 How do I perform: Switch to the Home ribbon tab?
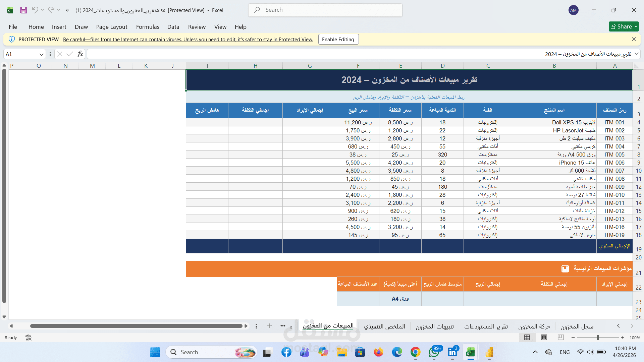click(36, 27)
